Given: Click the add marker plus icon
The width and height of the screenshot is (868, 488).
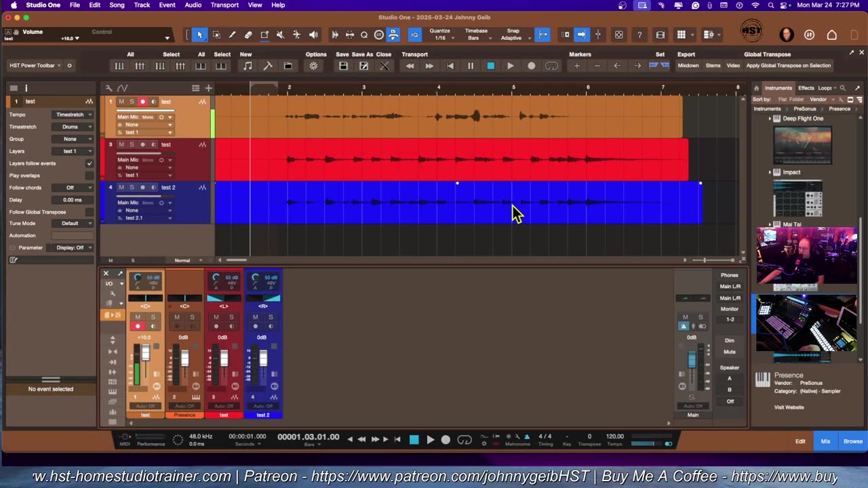Looking at the screenshot, I should (577, 66).
